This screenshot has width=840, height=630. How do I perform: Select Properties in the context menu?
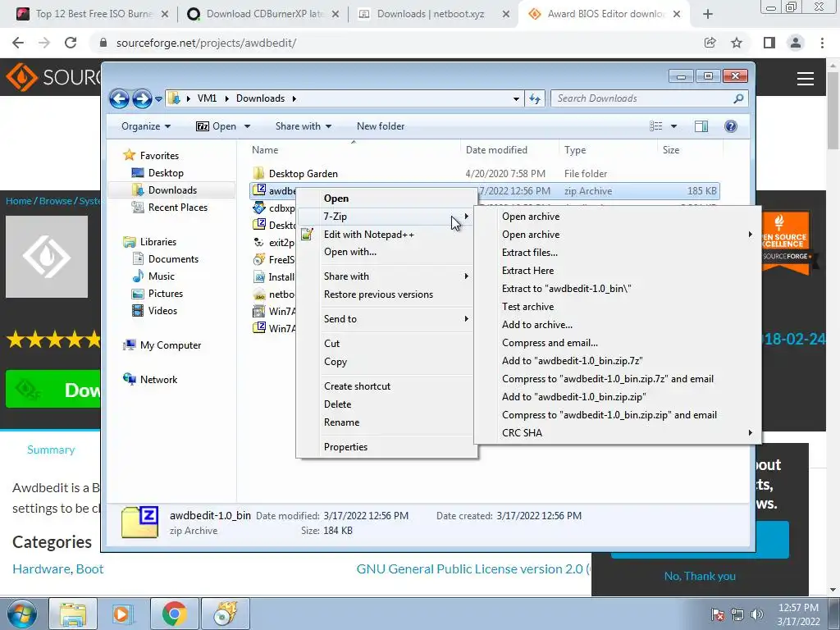tap(386, 447)
